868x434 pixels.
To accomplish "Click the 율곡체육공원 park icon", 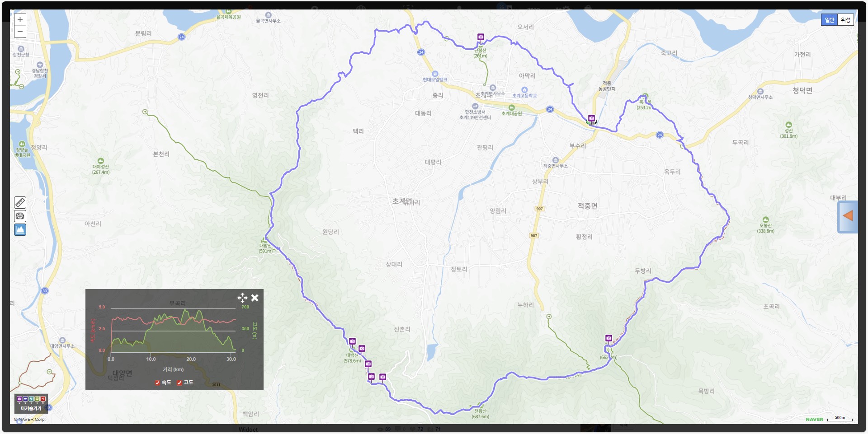I will point(229,11).
